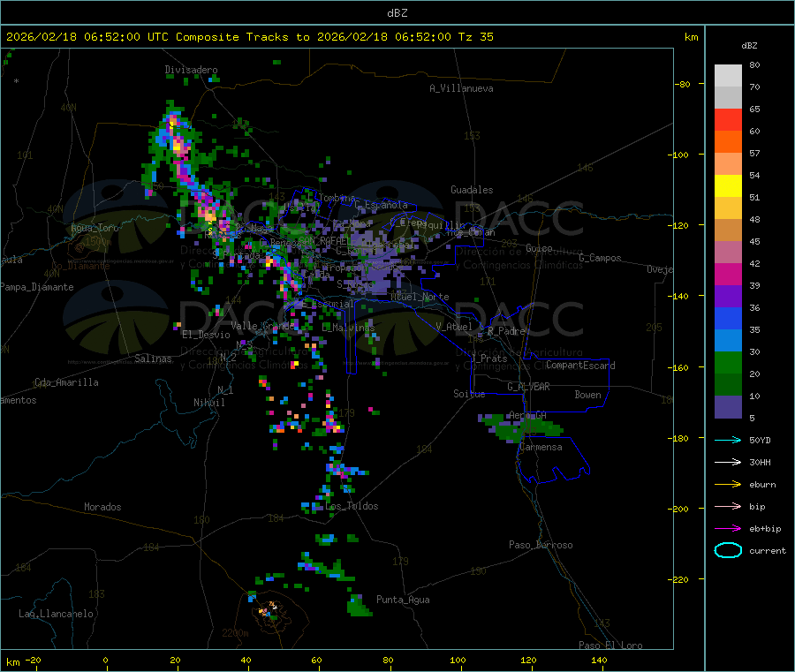Click the 'Bowen' map label
Viewport: 795px width, 672px height.
coord(587,395)
